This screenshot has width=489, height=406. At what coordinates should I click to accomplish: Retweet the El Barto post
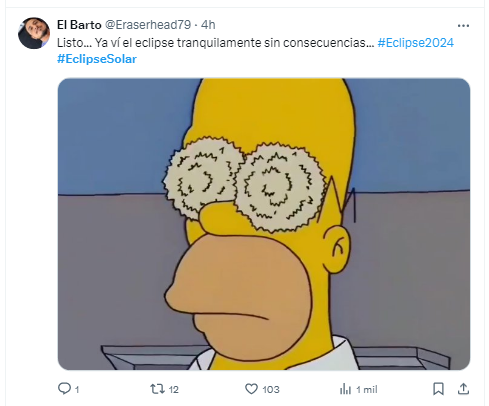coord(157,389)
